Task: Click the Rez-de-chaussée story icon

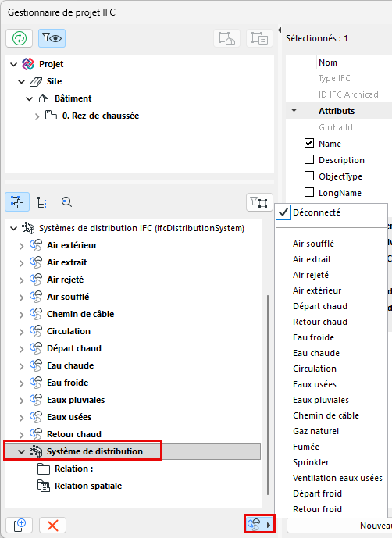Action: (51, 116)
